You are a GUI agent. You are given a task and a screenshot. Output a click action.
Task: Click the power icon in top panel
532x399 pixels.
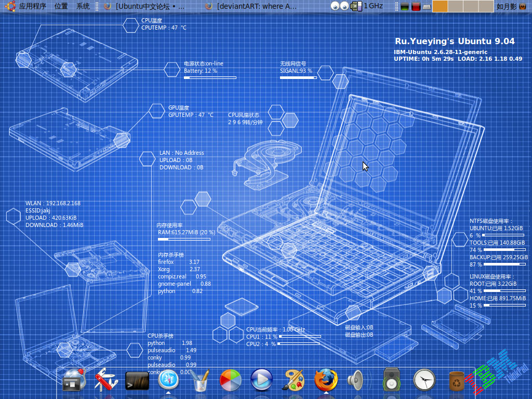523,6
